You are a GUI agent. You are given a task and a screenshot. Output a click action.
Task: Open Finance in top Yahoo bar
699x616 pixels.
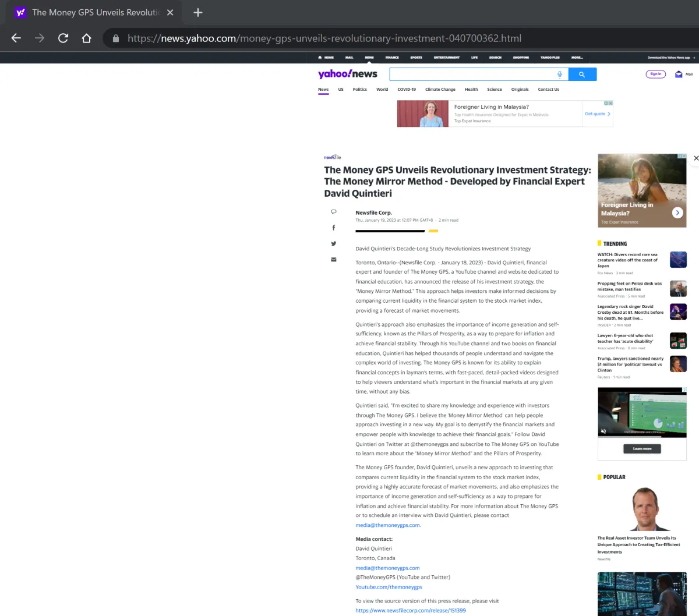coord(392,58)
